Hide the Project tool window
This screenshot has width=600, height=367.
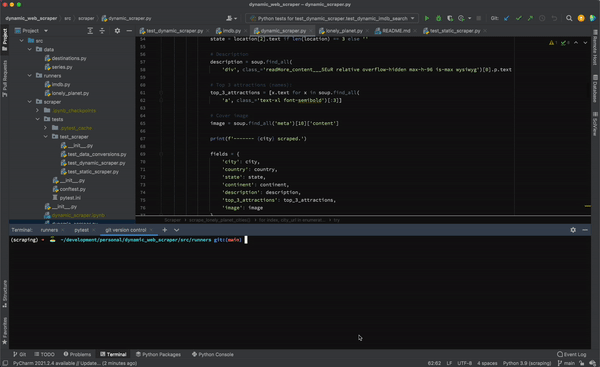pos(129,31)
